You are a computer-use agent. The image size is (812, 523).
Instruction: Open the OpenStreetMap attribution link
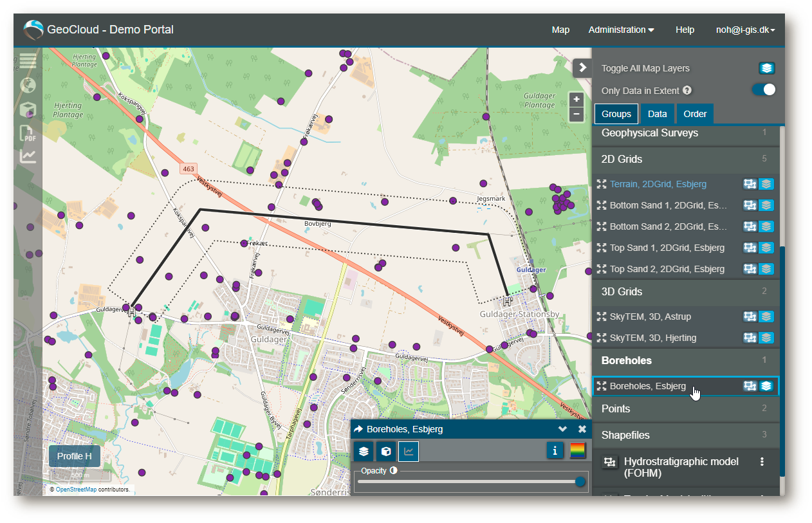click(77, 490)
